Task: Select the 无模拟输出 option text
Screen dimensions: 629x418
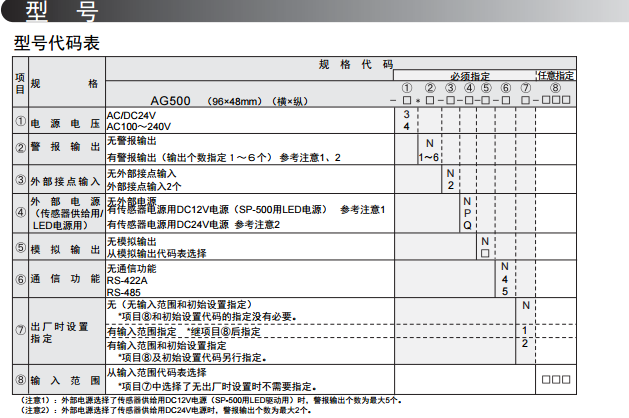Action: pyautogui.click(x=132, y=241)
